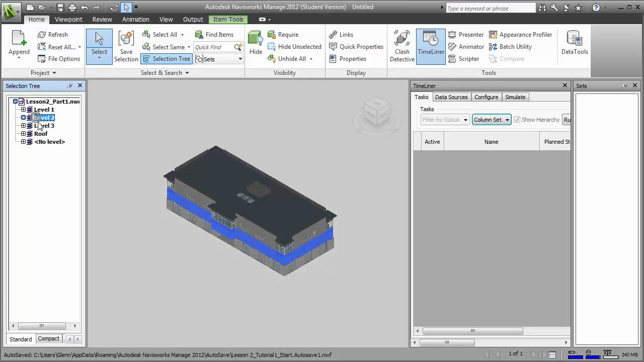Show the Links in the scene
The image size is (644, 362).
tap(341, 35)
